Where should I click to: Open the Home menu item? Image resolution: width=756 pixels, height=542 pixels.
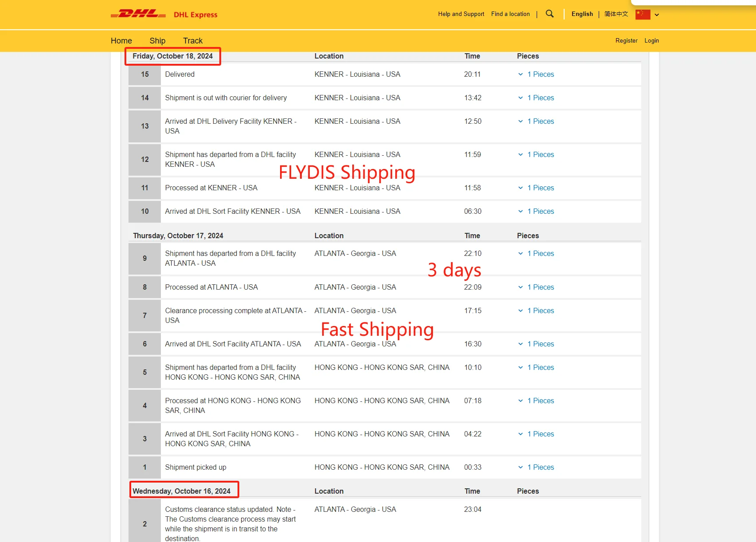[121, 41]
